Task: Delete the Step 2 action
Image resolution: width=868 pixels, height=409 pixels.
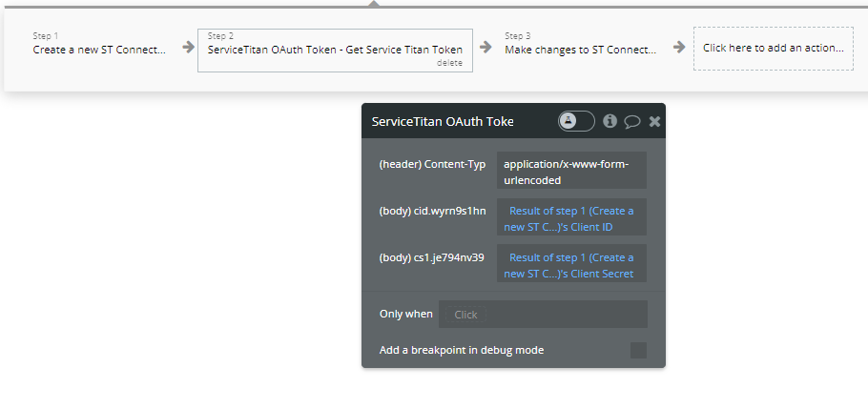Action: (x=449, y=63)
